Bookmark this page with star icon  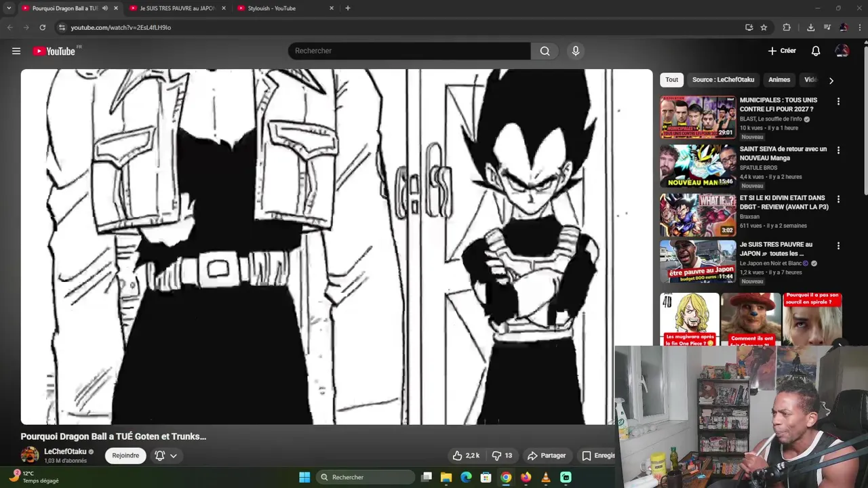click(x=764, y=27)
